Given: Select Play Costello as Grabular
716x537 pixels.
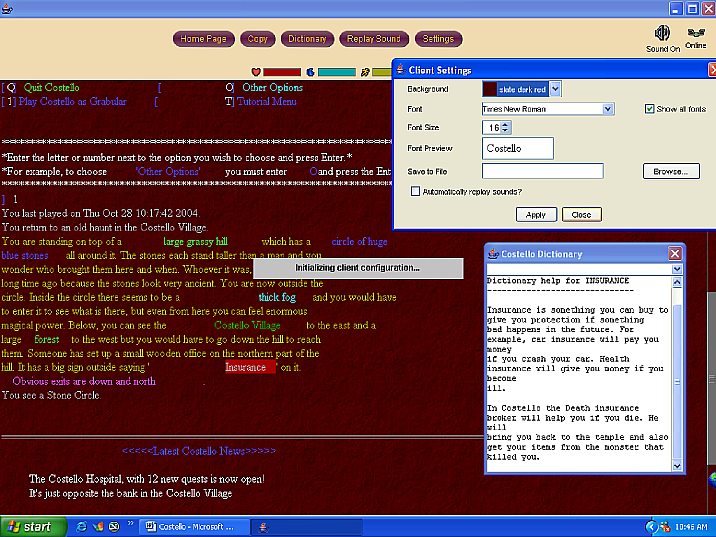Looking at the screenshot, I should [x=72, y=101].
